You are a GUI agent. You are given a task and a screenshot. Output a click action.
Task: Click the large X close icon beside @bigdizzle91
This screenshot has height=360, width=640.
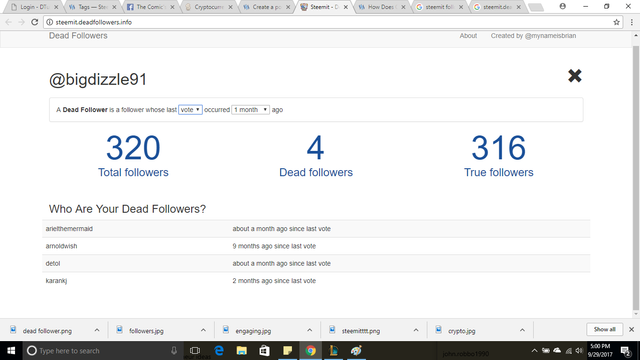(575, 76)
